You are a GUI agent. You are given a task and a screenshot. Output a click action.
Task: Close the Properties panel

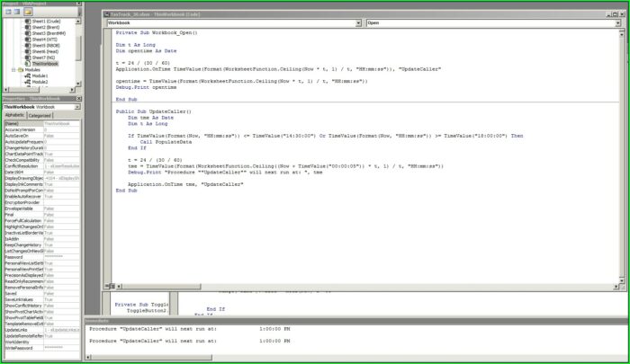pos(79,98)
